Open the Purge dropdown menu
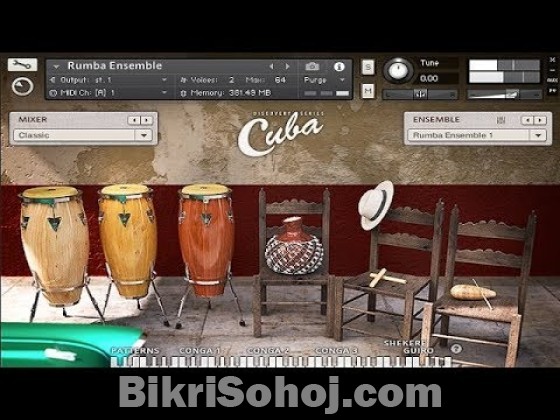Screen dimensions: 560x420 (324, 80)
